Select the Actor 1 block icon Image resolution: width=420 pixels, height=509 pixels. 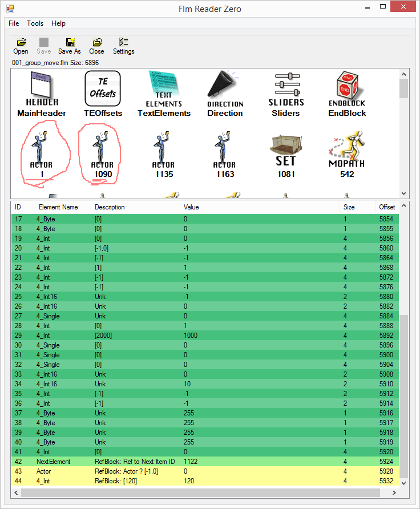[x=42, y=155]
